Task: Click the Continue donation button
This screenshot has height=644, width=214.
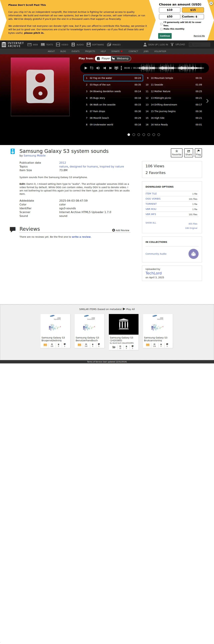Action: coord(165,36)
